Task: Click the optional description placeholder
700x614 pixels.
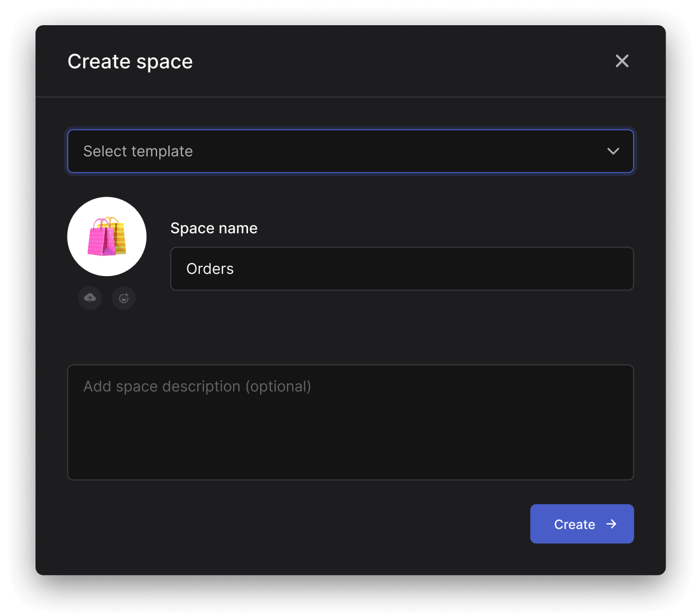Action: point(197,387)
